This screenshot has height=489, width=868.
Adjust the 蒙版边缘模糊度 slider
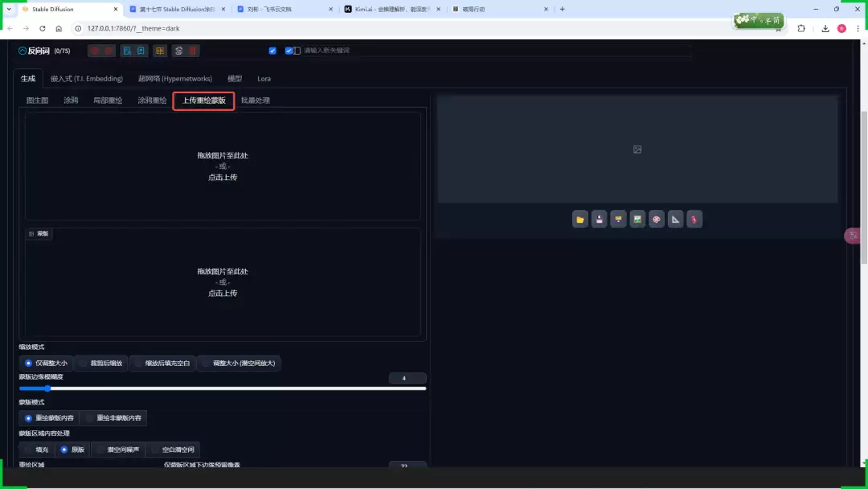pyautogui.click(x=47, y=388)
